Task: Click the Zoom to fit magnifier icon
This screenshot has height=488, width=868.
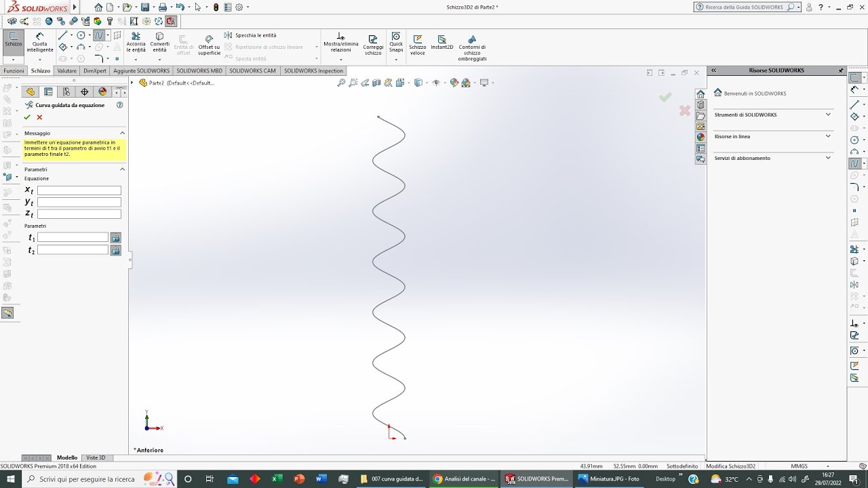Action: tap(341, 83)
